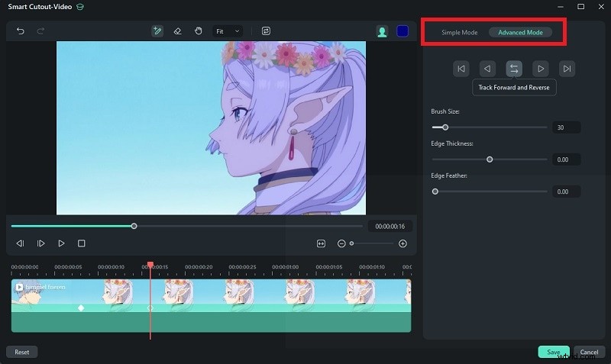The height and width of the screenshot is (364, 611).
Task: Click the preview playback progress handle
Action: pyautogui.click(x=134, y=226)
